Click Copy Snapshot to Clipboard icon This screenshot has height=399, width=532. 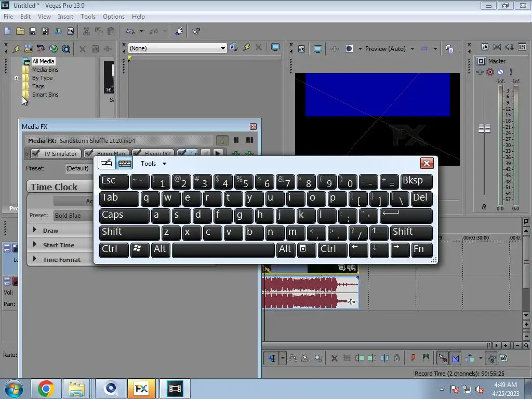(449, 49)
